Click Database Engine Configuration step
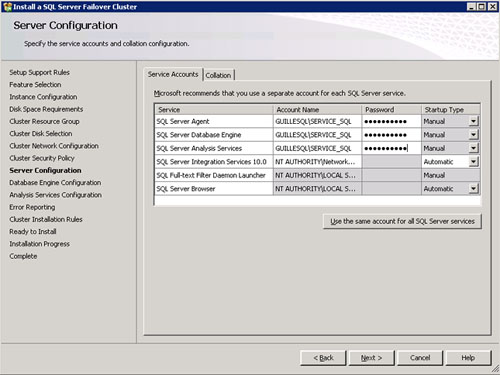This screenshot has height=375, width=500. pyautogui.click(x=55, y=183)
